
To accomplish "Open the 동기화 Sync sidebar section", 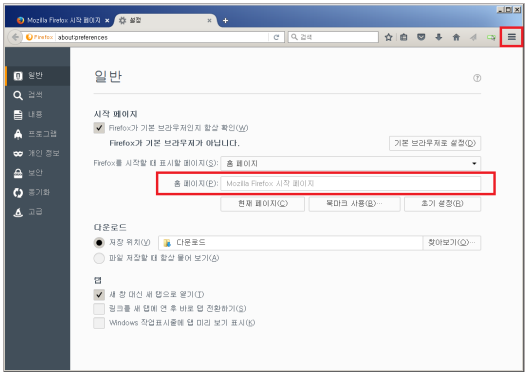I will click(x=38, y=193).
